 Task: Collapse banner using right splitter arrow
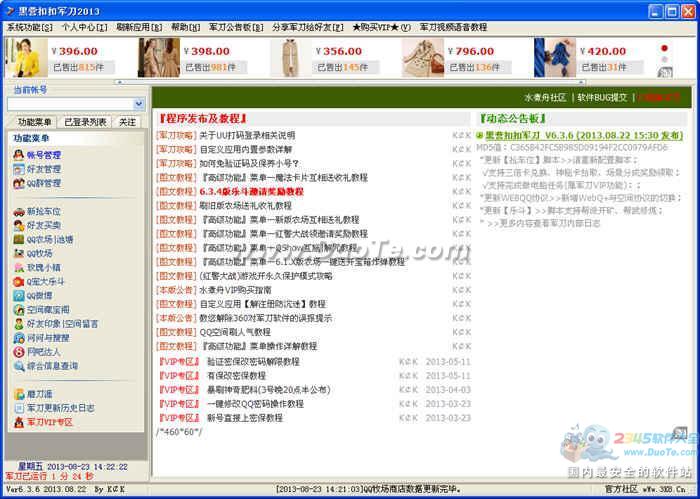(581, 82)
